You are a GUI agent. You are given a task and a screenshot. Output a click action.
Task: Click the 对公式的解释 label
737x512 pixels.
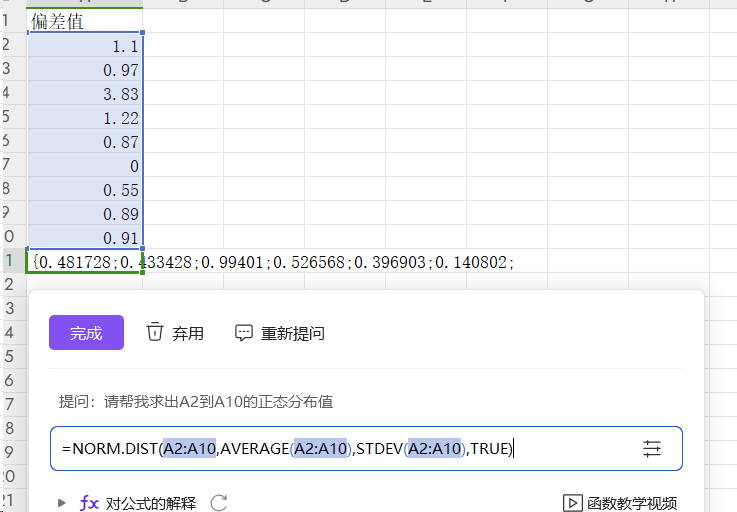(x=151, y=503)
